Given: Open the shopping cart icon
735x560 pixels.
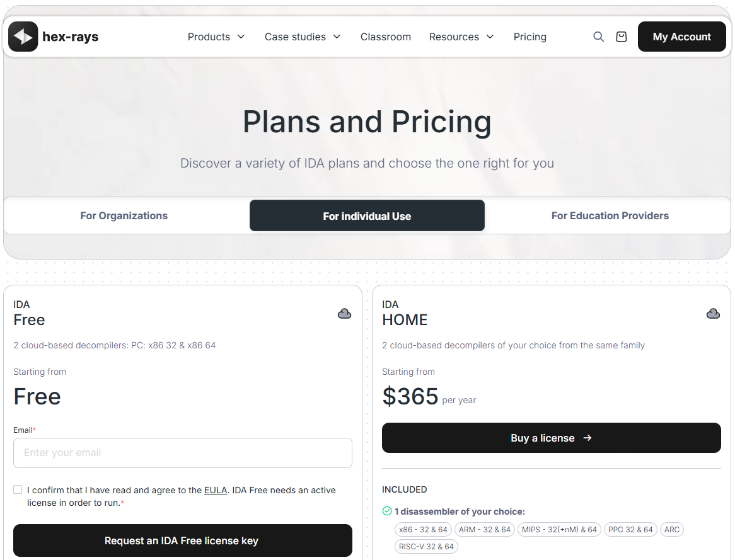Looking at the screenshot, I should click(x=622, y=37).
